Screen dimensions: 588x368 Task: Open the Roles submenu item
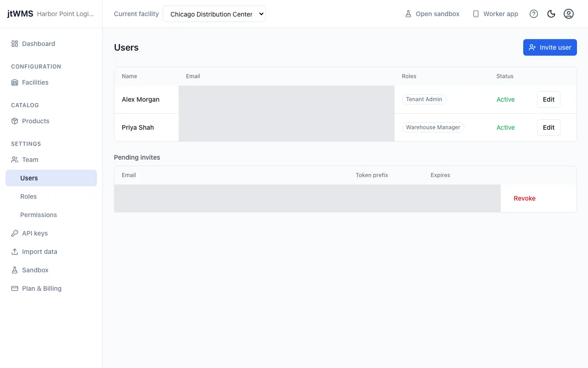[51, 196]
